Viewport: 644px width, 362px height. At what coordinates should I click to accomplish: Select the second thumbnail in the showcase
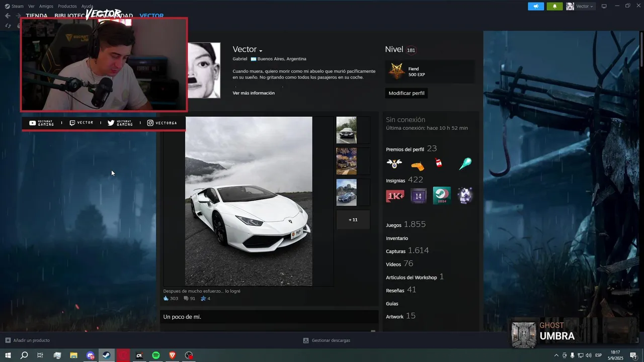click(346, 161)
